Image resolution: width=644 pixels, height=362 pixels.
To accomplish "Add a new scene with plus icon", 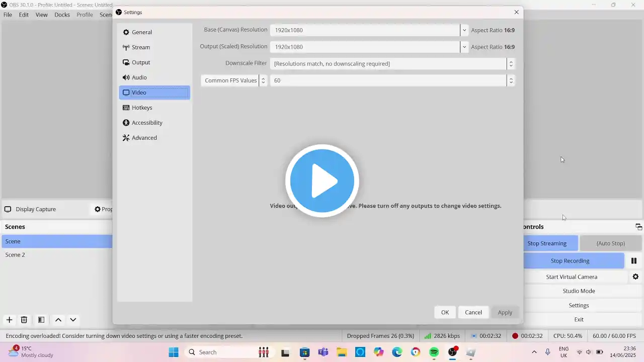I will 9,320.
